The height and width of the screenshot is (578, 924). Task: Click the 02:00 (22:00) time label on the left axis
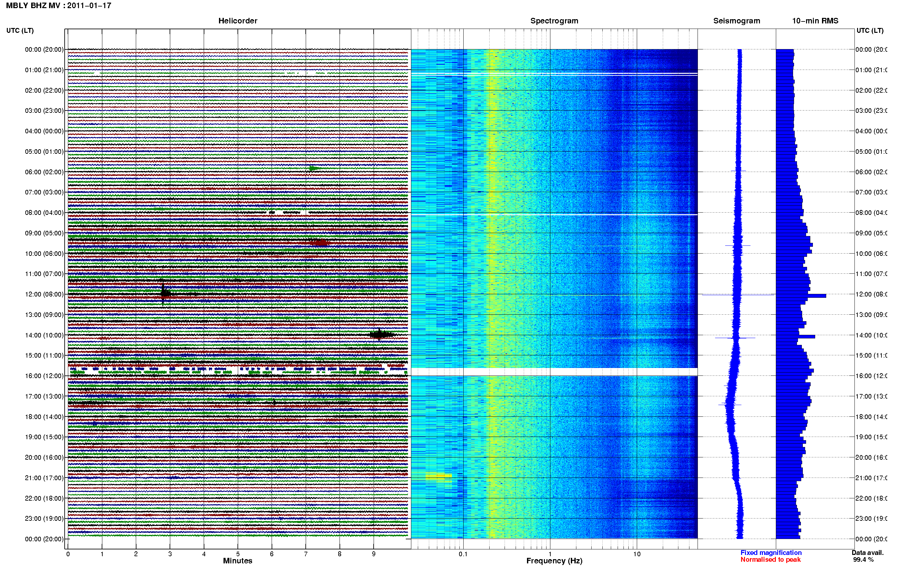point(44,90)
